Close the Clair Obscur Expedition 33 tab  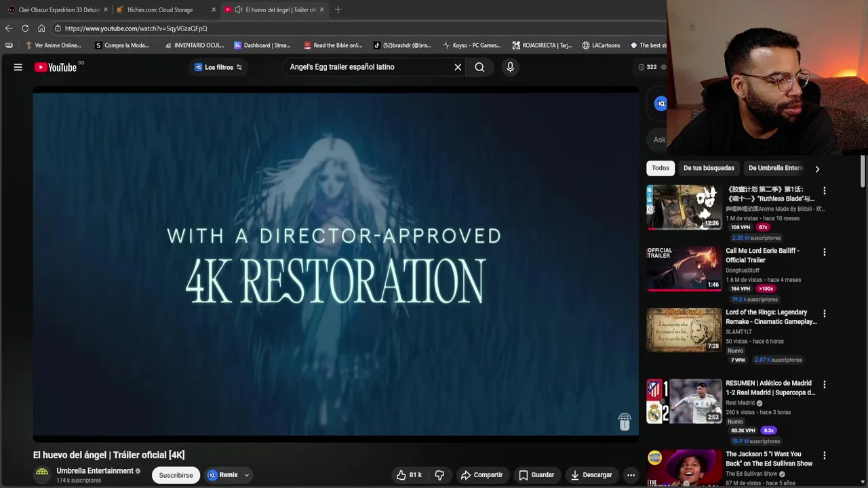click(106, 9)
